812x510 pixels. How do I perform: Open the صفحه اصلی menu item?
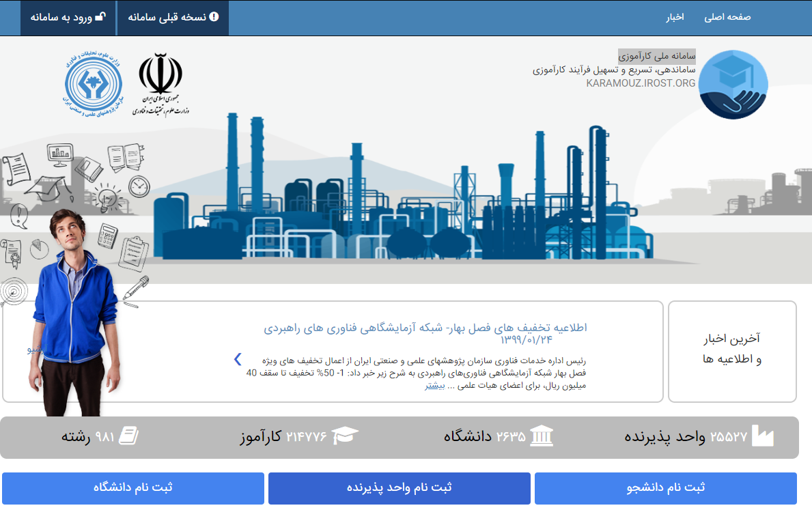click(727, 17)
